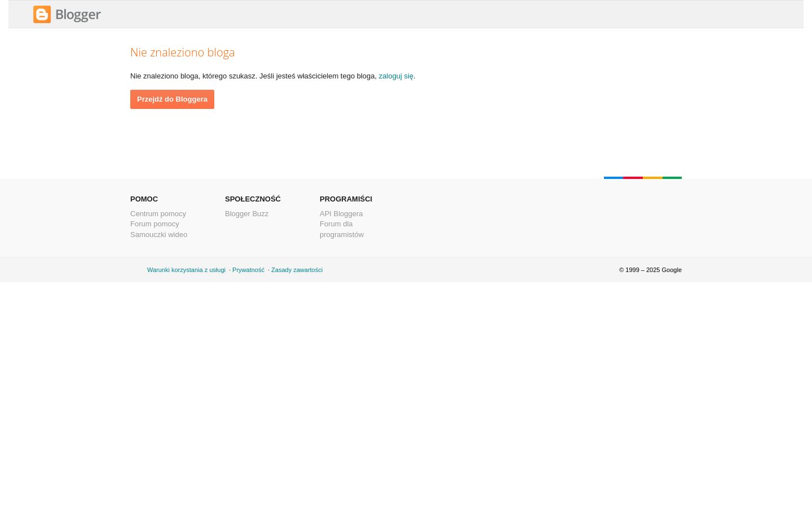Viewport: 812px width, 508px height.
Task: Select the "SPOŁECZNOŚĆ" footer heading
Action: 253,199
